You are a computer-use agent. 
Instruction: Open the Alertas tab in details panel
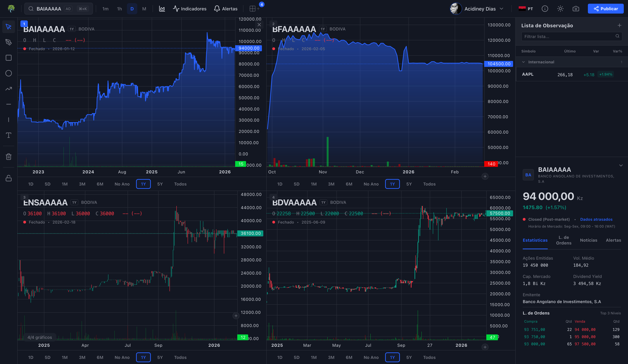point(613,240)
